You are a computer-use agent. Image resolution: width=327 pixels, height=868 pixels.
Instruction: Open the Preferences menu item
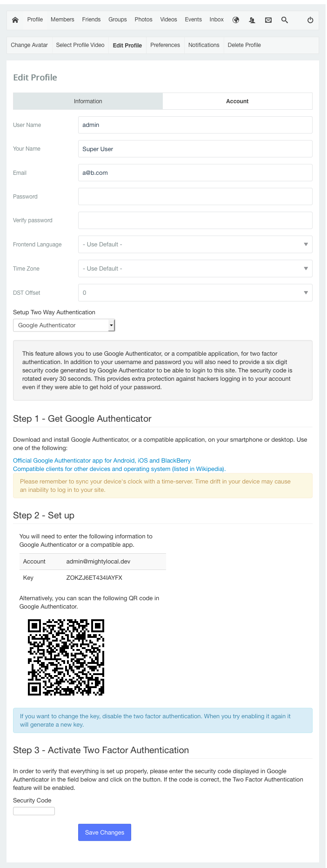point(165,45)
